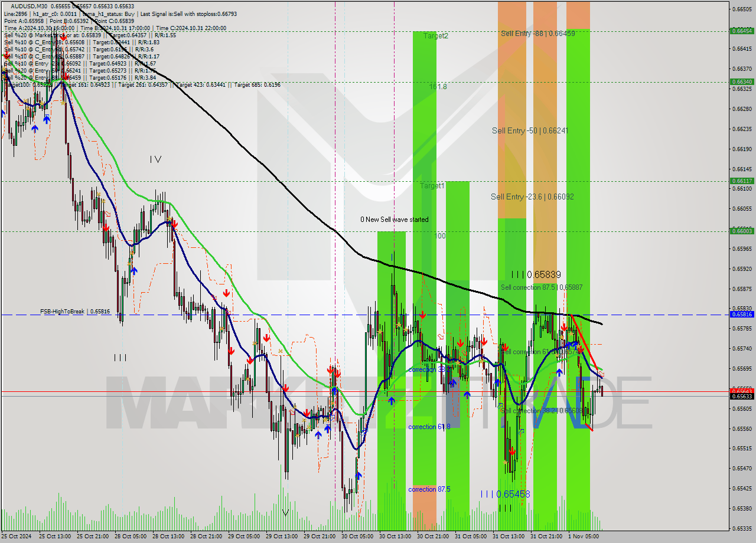Viewport: 756px width, 543px height.
Task: Click the row with R/R:1.17
Action: [82, 56]
